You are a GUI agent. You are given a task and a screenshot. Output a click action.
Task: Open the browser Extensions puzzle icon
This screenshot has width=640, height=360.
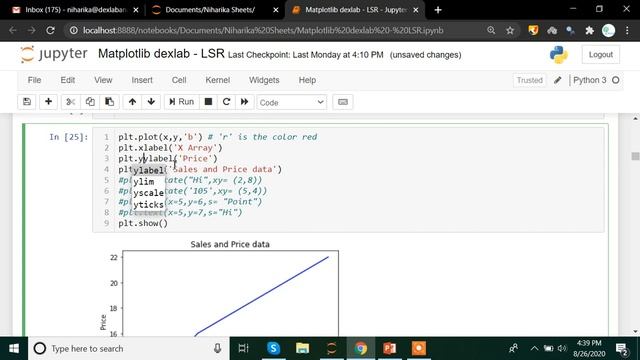tap(589, 30)
